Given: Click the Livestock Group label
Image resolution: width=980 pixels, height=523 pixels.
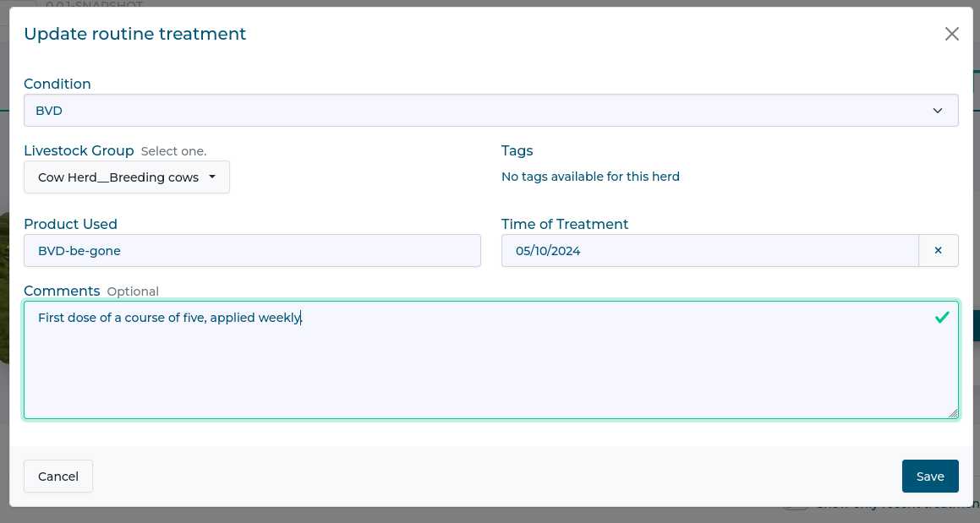Looking at the screenshot, I should pyautogui.click(x=79, y=150).
